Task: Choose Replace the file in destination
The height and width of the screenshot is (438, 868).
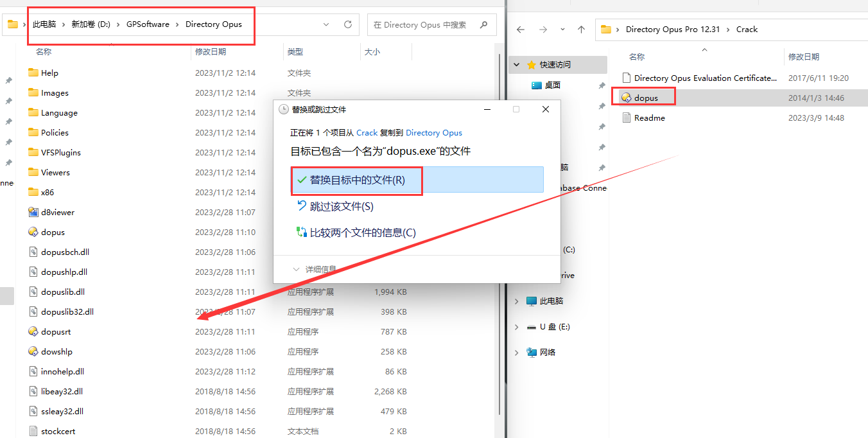Action: pyautogui.click(x=417, y=180)
